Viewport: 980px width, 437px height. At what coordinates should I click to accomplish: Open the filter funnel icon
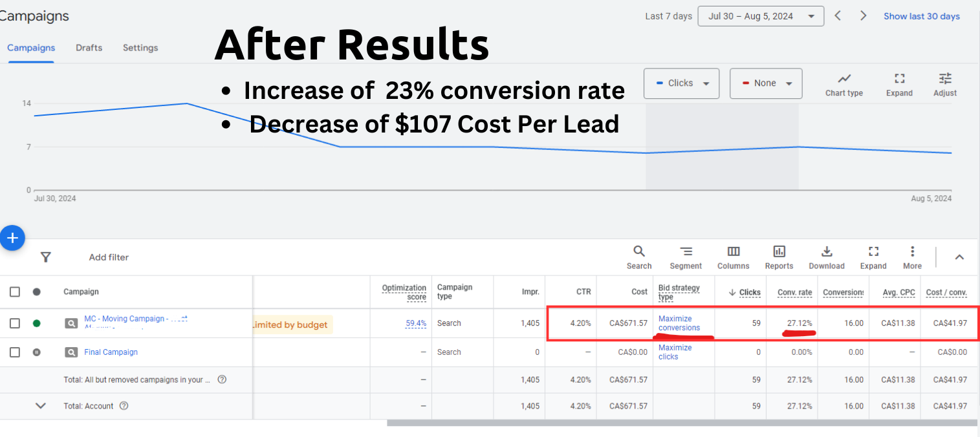pos(45,257)
